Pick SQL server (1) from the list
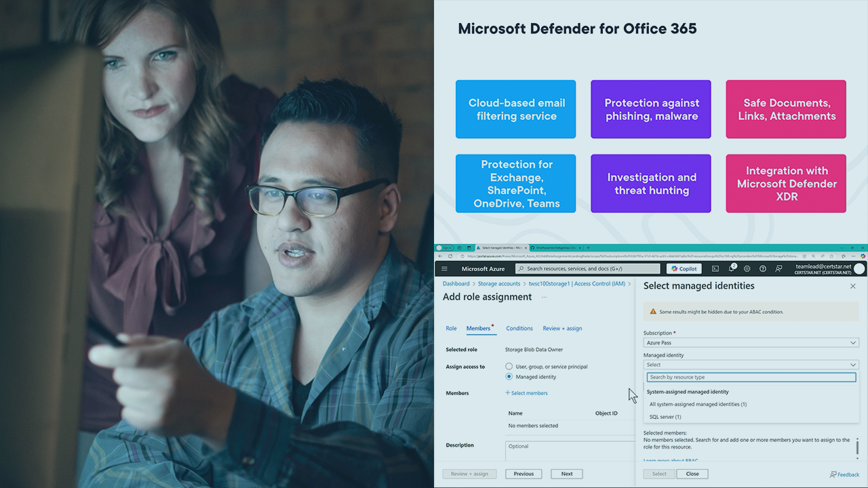The width and height of the screenshot is (868, 488). click(665, 417)
